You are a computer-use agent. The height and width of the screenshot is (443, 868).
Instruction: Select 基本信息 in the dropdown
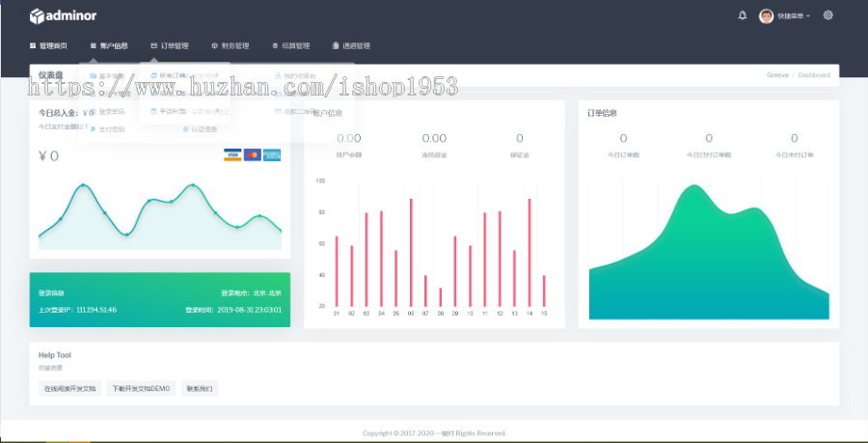click(x=107, y=76)
